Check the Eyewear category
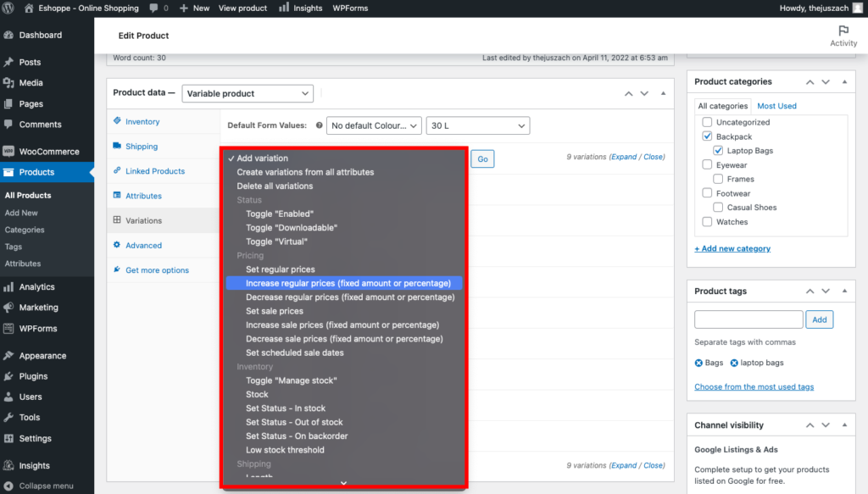The width and height of the screenshot is (868, 494). (x=707, y=164)
